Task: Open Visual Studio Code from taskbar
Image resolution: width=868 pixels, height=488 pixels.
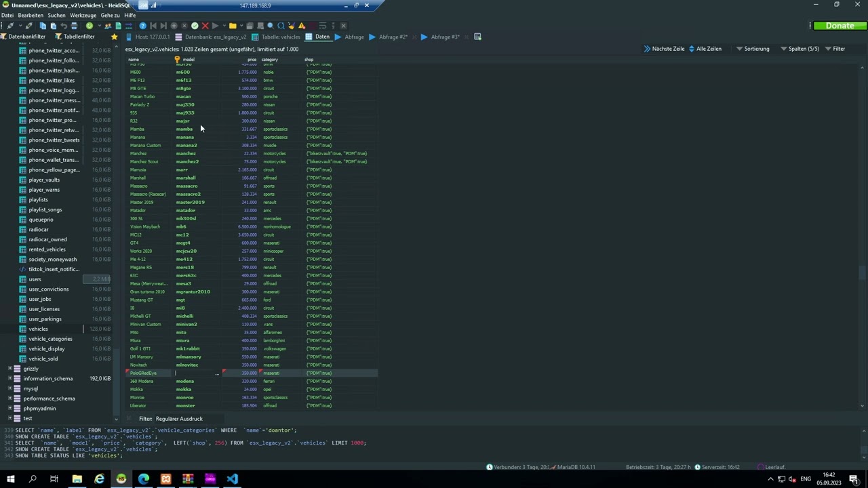Action: pyautogui.click(x=232, y=479)
